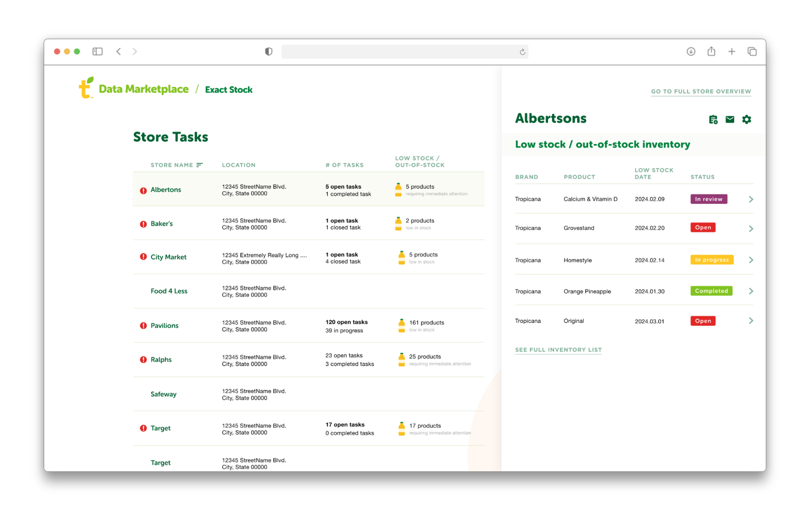Click the Status column header
Screen dimensions: 812x510
702,177
